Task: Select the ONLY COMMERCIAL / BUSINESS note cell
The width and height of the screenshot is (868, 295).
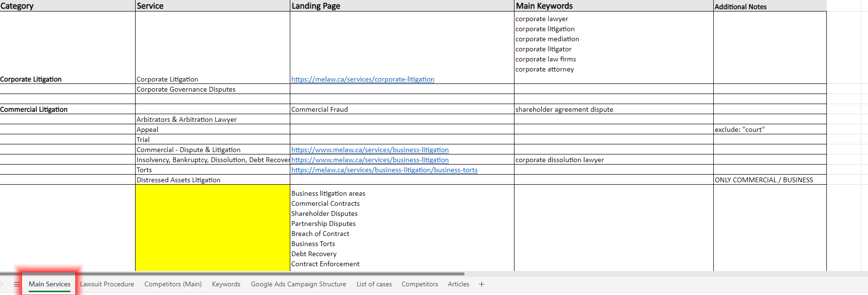Action: tap(770, 180)
